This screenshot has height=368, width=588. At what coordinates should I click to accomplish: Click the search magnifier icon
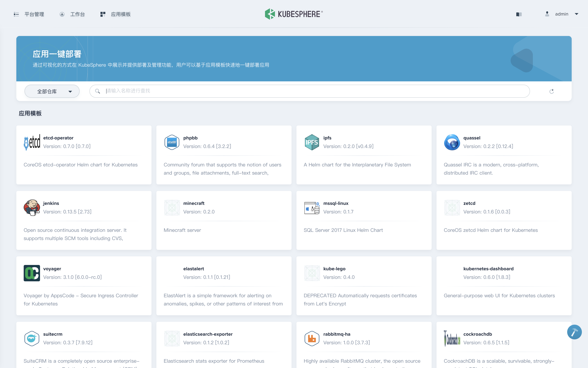(x=97, y=91)
